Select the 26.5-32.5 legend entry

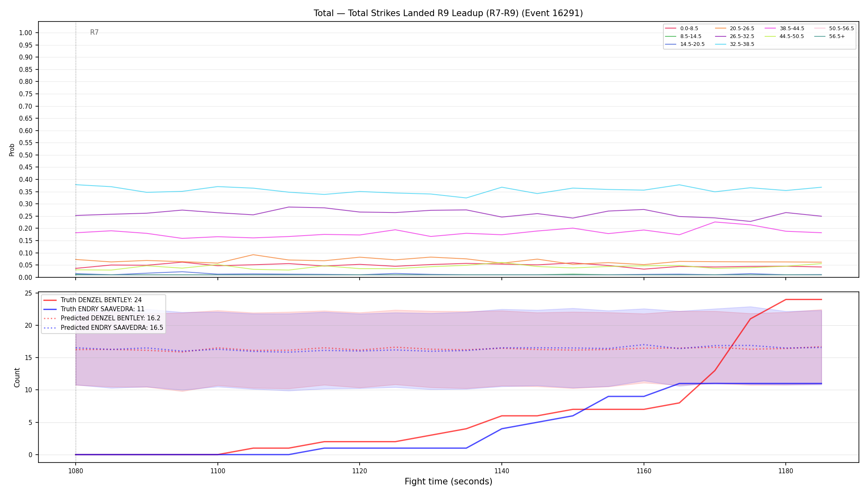click(735, 36)
